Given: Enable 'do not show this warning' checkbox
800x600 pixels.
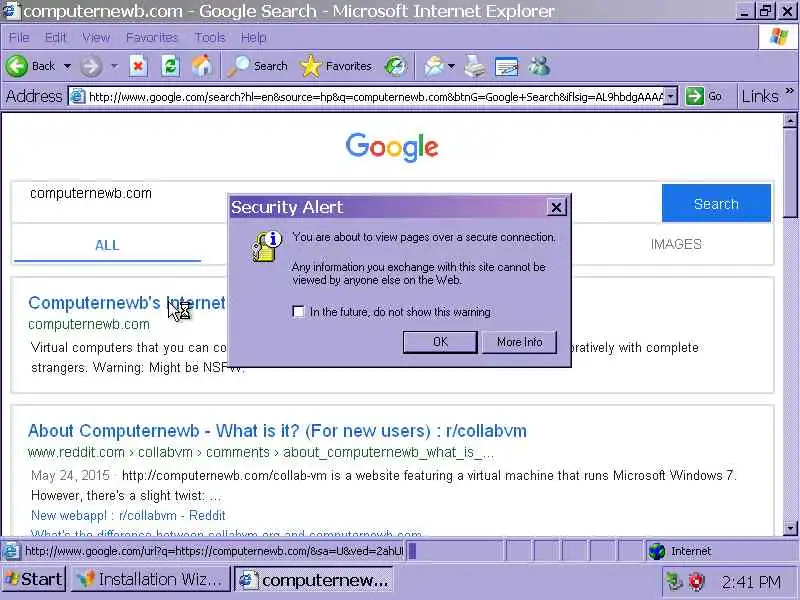Looking at the screenshot, I should click(298, 311).
